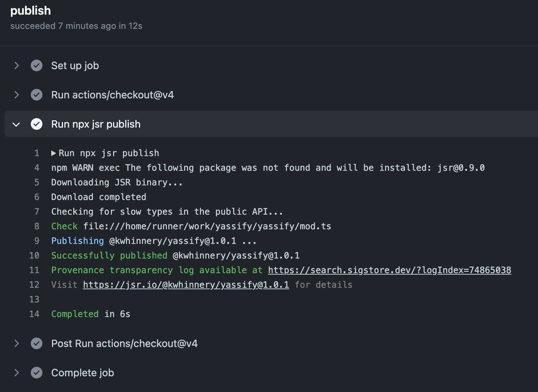The height and width of the screenshot is (392, 538).
Task: Expand the Post Run actions/checkout@v4 chevron
Action: pos(16,343)
